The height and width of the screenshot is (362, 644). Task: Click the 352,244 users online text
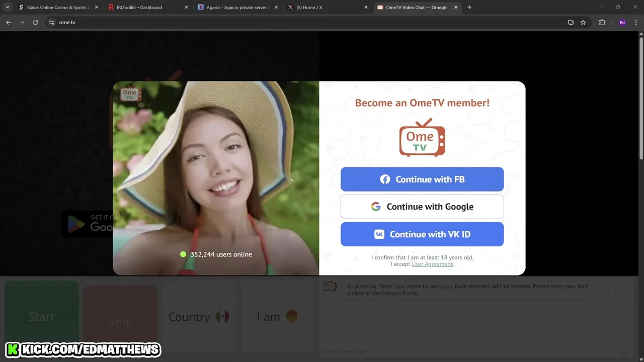221,254
